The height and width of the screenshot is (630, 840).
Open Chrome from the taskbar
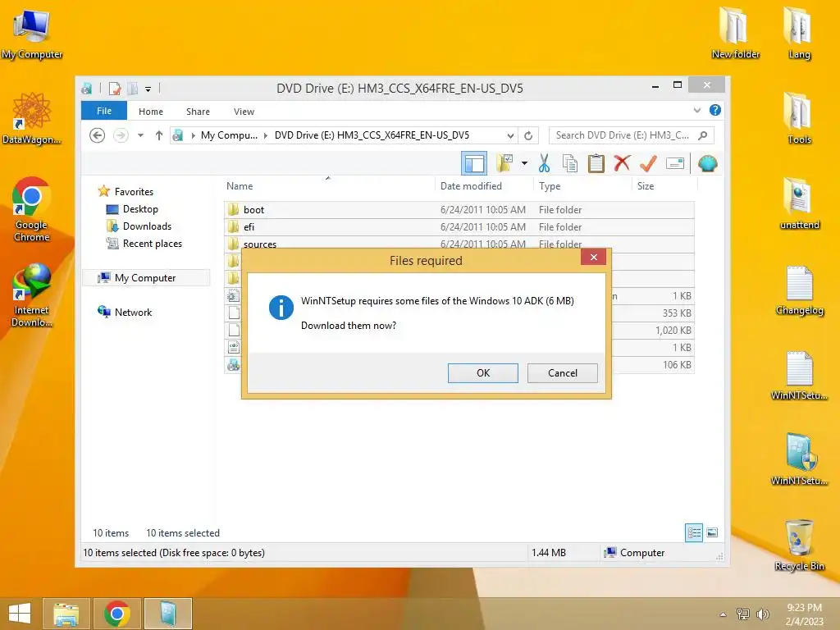[116, 614]
